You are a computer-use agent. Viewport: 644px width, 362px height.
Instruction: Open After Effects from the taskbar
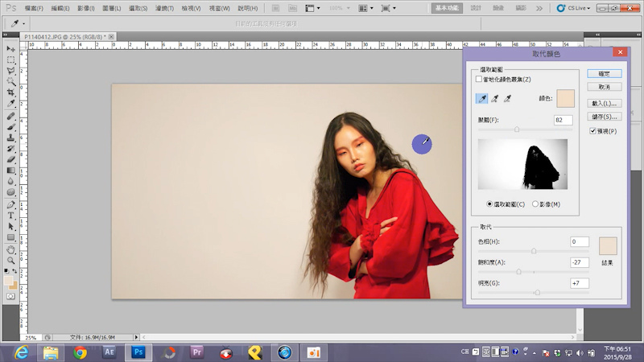[x=109, y=352]
